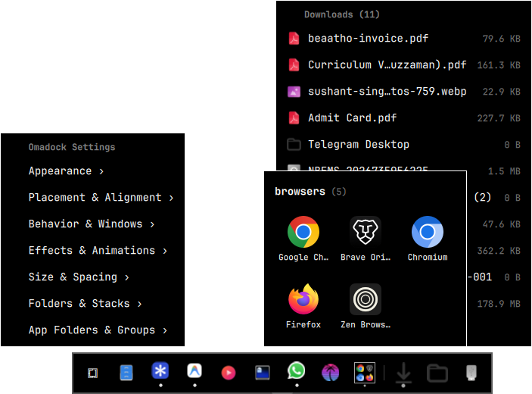
Task: Click the 227.7 KB size value
Action: tap(499, 118)
